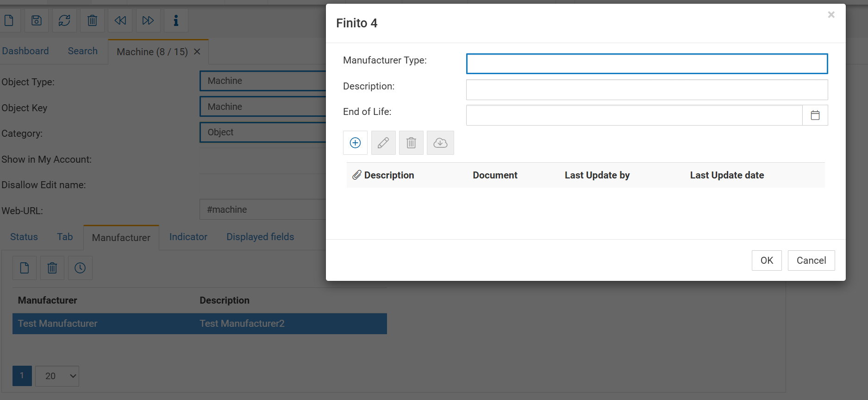Screen dimensions: 868x400
Task: Click the history clock icon in Manufacturer tab
Action: [80, 268]
